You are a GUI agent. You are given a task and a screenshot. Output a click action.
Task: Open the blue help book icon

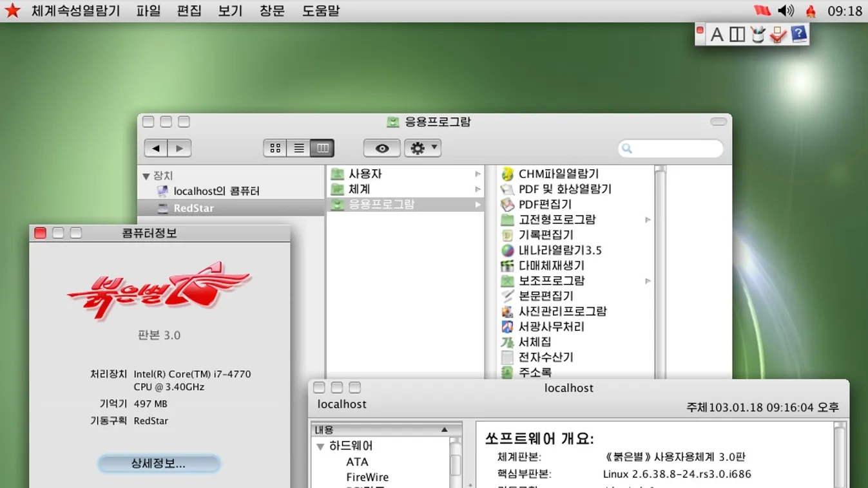pos(798,34)
